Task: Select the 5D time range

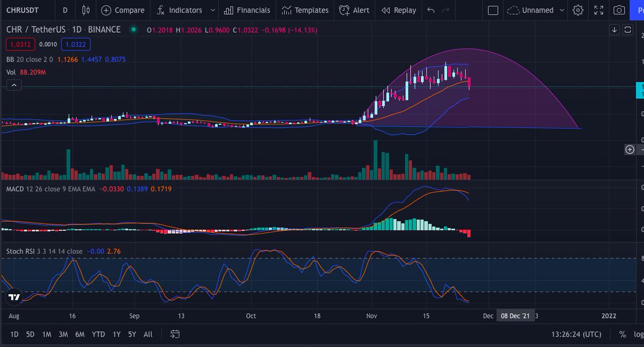Action: pos(31,334)
